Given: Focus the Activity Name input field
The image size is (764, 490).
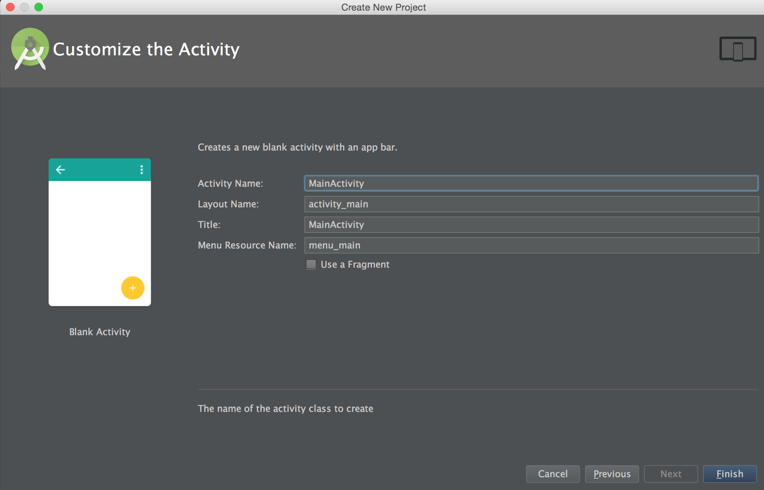Looking at the screenshot, I should point(531,183).
